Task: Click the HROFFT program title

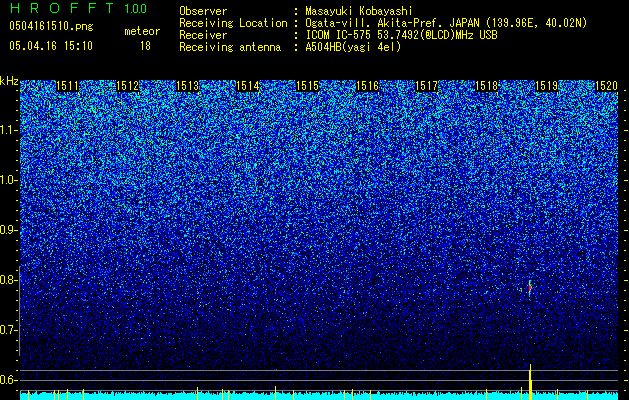Action: coord(62,8)
